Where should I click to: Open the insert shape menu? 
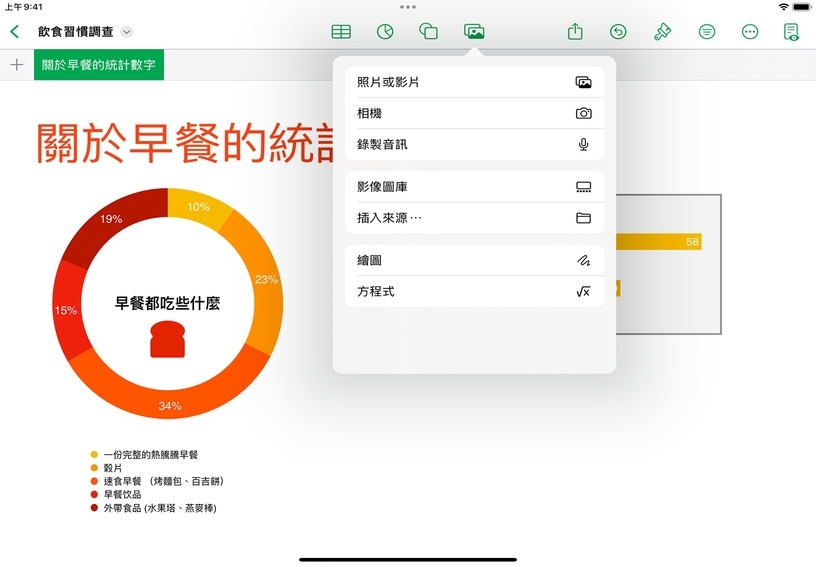428,32
